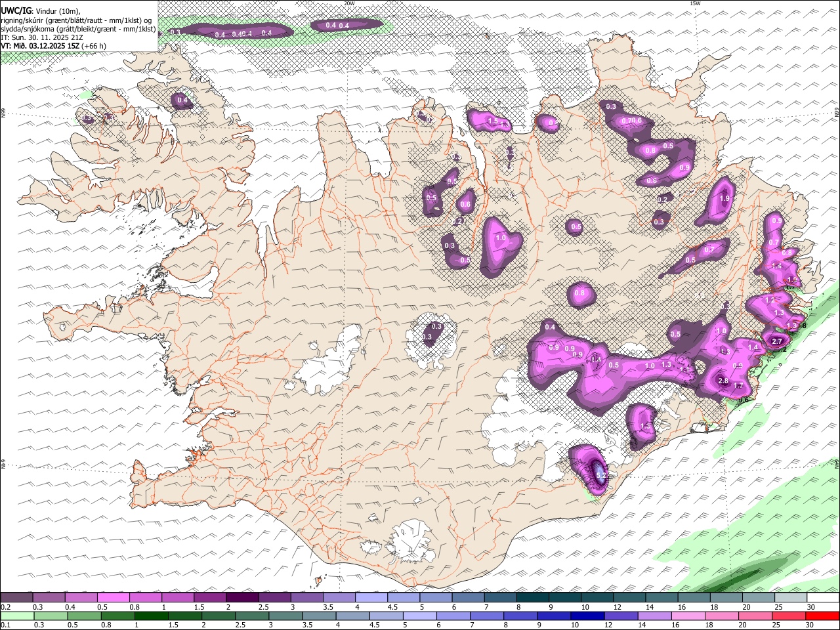Pick the snow scale swatch for 1–1.5 mm
This screenshot has width=840, height=630.
click(177, 597)
